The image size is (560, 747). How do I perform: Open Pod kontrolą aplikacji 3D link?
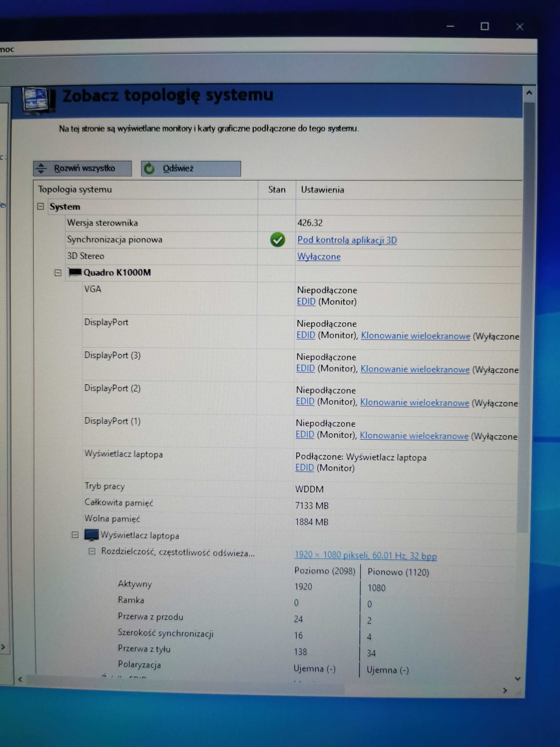click(347, 240)
